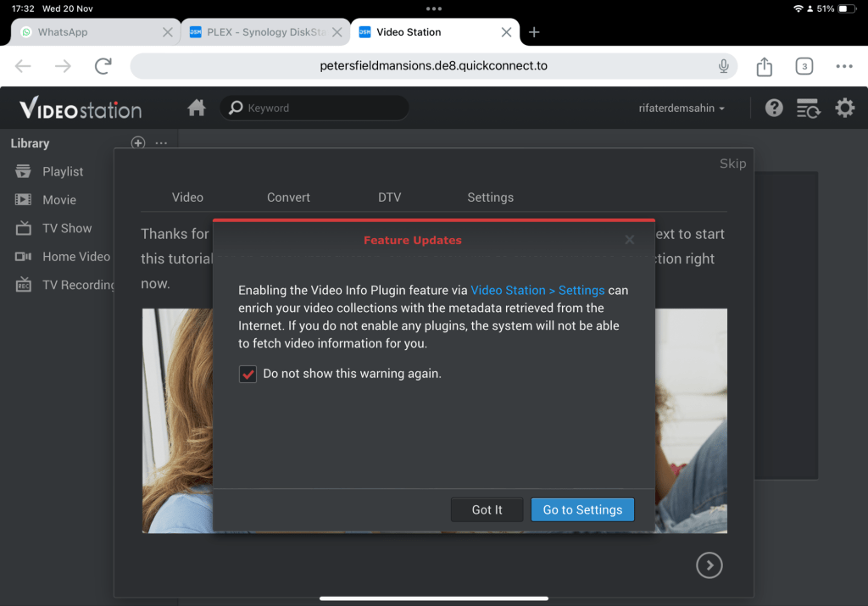Open the tab count switcher
This screenshot has width=868, height=606.
[x=804, y=66]
